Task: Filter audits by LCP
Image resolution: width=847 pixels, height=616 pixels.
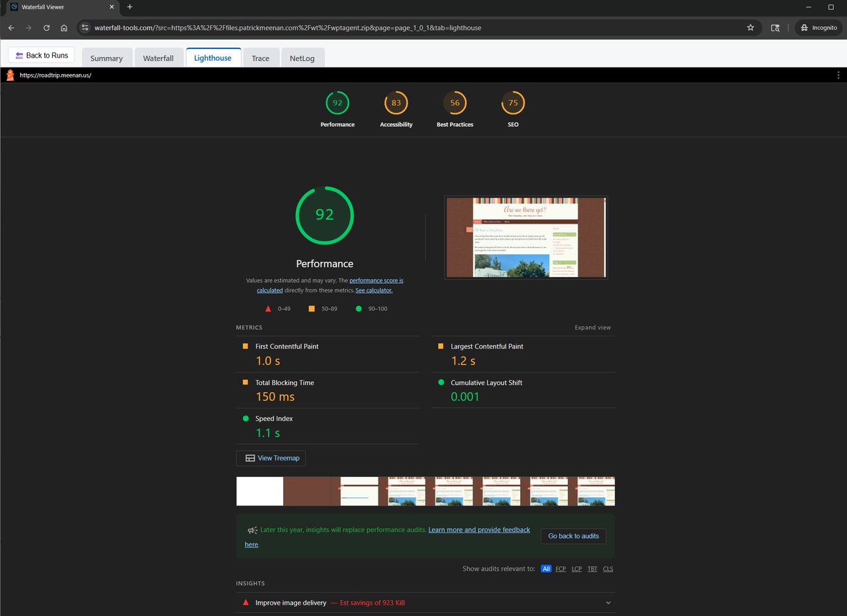Action: point(576,569)
